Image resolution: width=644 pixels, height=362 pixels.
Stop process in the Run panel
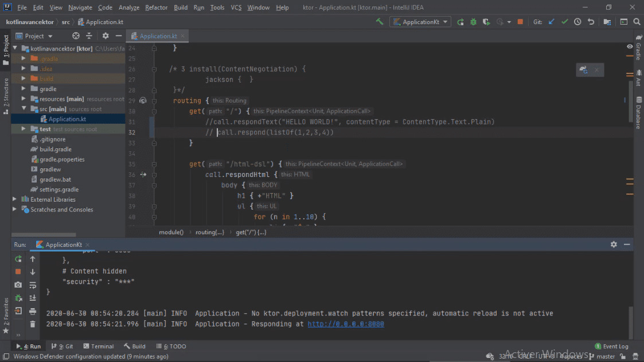click(18, 271)
